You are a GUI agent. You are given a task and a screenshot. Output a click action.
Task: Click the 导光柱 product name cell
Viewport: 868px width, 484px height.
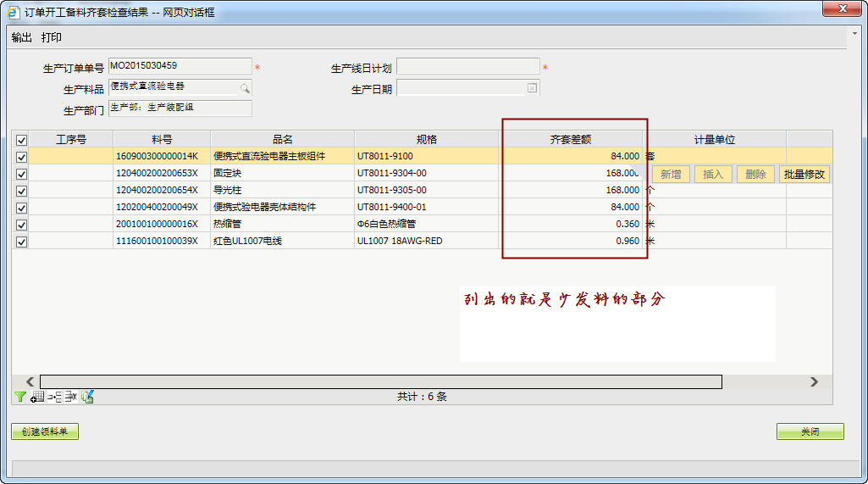282,190
